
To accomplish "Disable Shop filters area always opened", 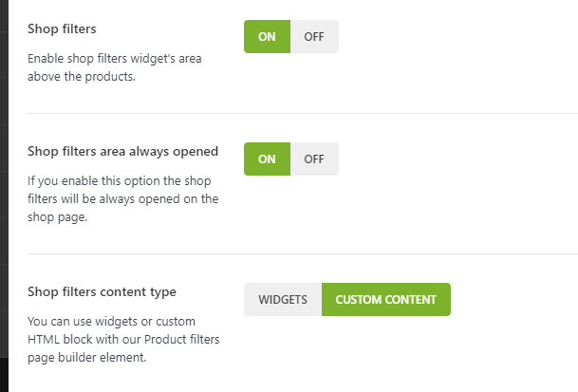I will pyautogui.click(x=314, y=159).
